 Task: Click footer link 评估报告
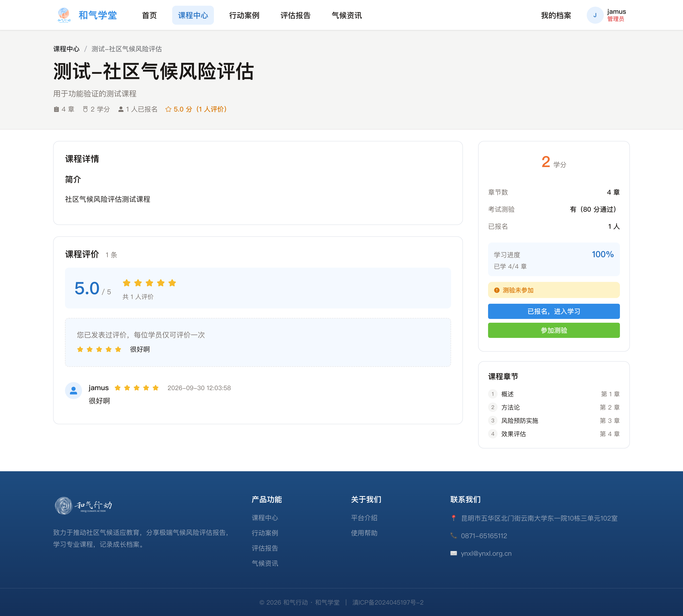click(265, 548)
